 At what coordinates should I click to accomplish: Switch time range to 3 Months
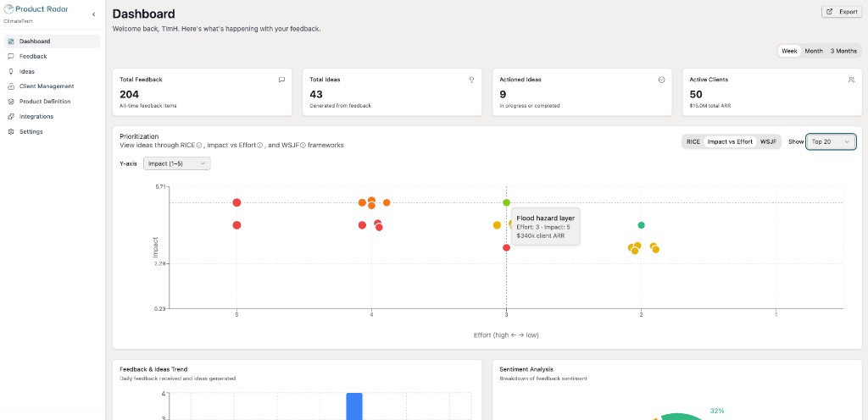click(843, 51)
